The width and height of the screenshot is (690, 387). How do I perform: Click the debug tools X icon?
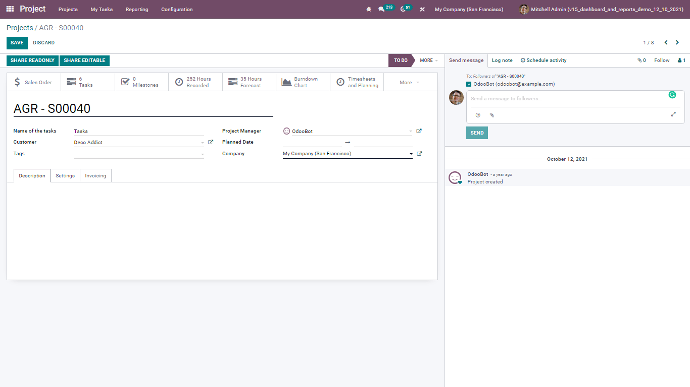422,9
